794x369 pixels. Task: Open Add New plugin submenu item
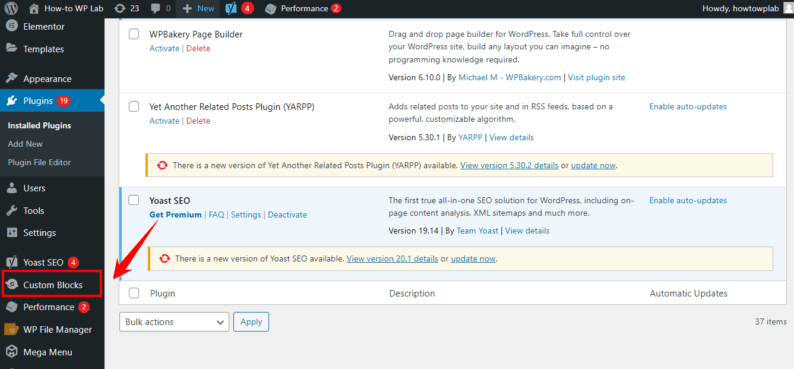(x=25, y=144)
